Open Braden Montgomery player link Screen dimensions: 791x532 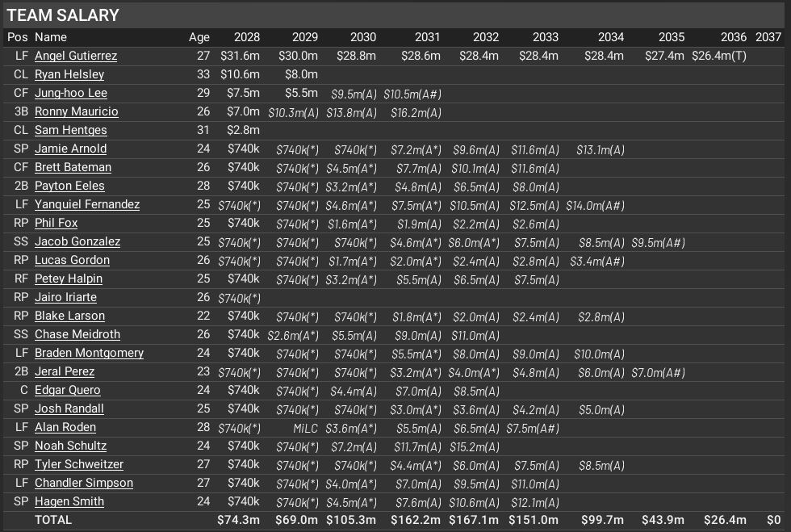point(89,353)
